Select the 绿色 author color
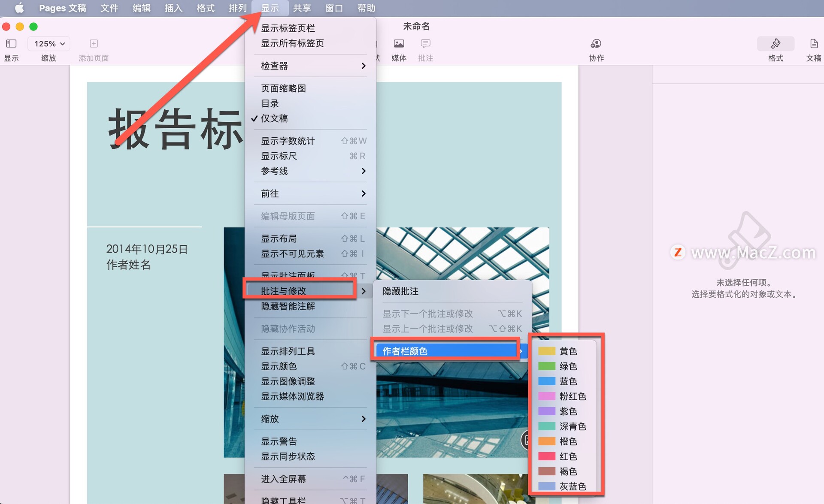The image size is (824, 504). tap(564, 366)
